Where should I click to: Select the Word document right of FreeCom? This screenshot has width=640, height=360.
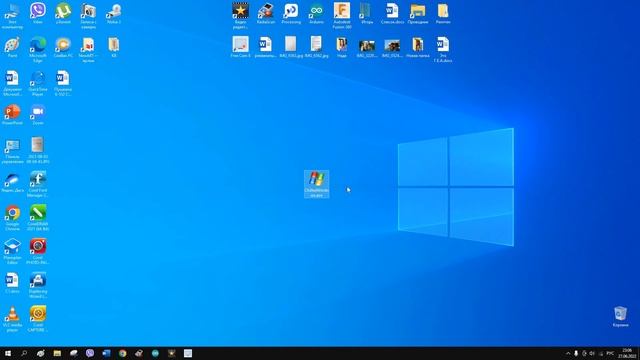point(265,47)
